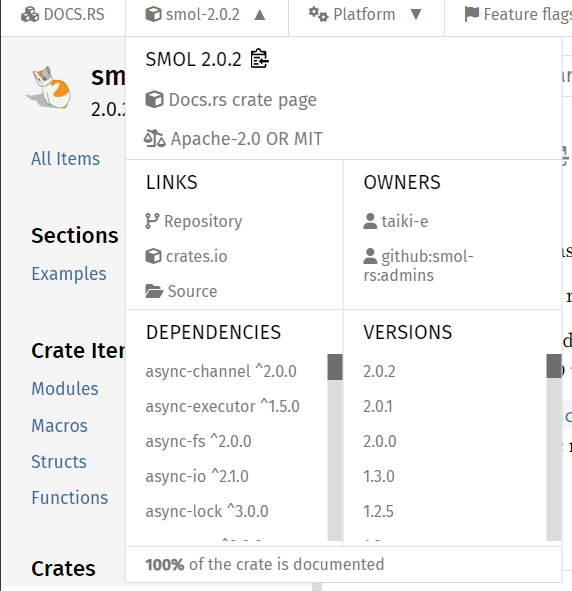Collapse the smol-2.0.2 dropdown arrow
The image size is (572, 591).
coord(260,15)
